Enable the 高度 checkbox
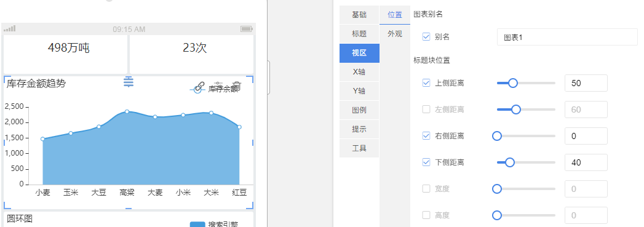 (x=426, y=215)
